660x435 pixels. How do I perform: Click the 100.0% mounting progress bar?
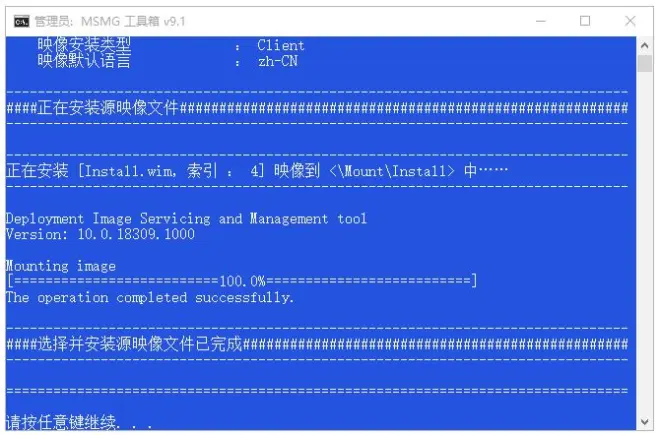tap(242, 281)
